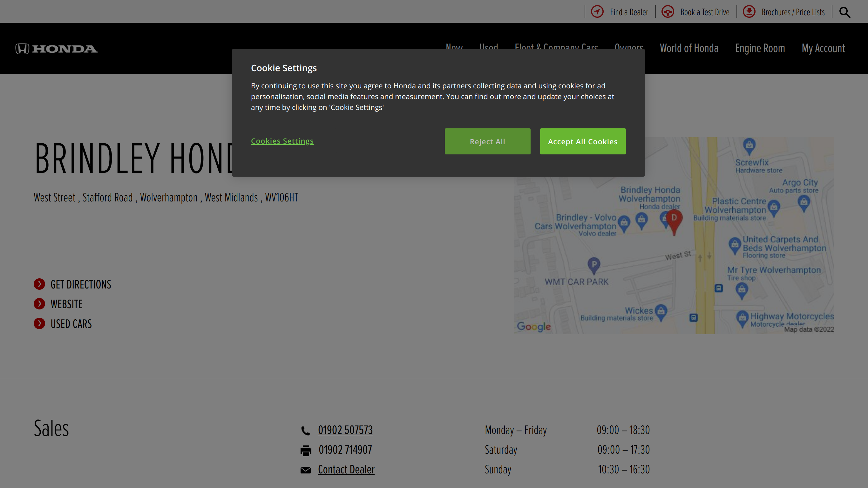The image size is (868, 488).
Task: Click Book a Test Drive link
Action: click(705, 12)
